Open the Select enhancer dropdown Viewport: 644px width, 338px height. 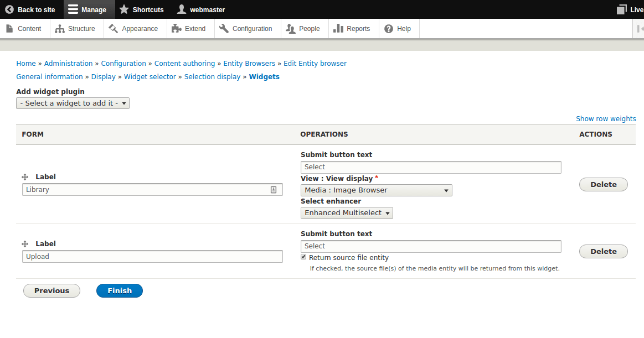tap(347, 212)
